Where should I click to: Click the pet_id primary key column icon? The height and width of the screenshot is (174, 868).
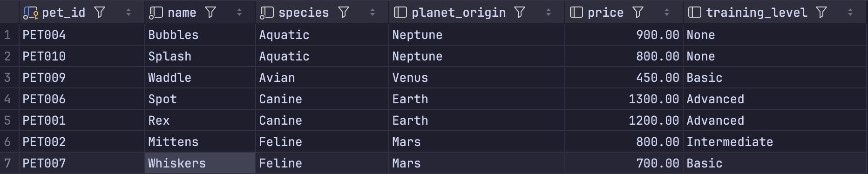point(31,13)
